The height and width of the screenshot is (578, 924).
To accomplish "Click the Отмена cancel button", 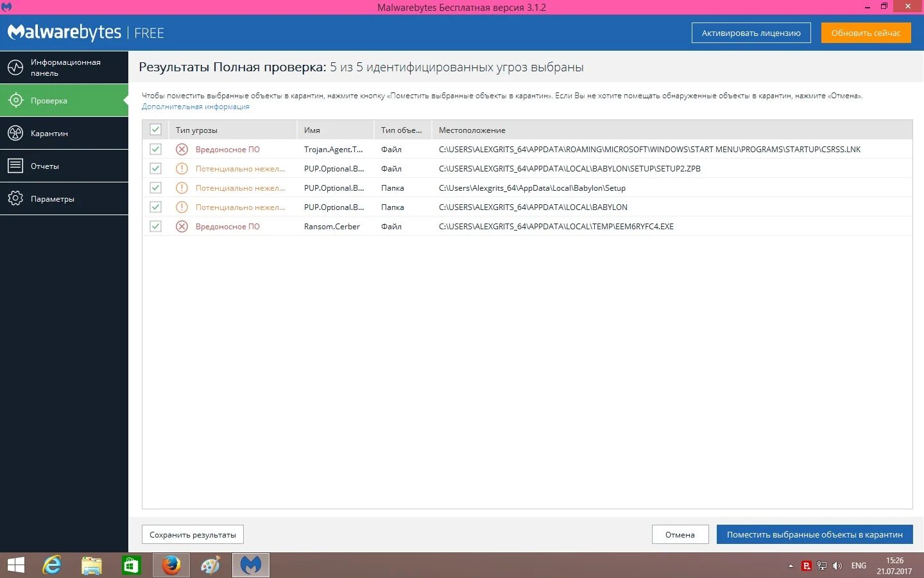I will pos(680,534).
